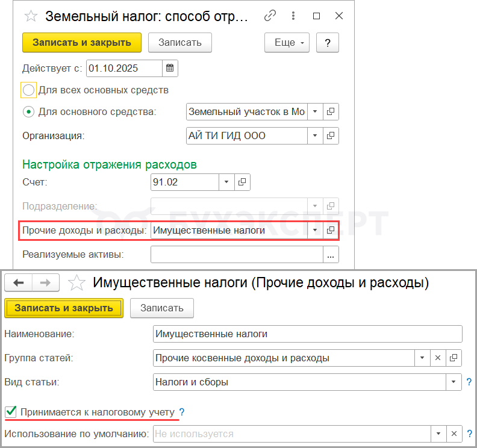Click 'Записать' in land tax form

pos(180,43)
